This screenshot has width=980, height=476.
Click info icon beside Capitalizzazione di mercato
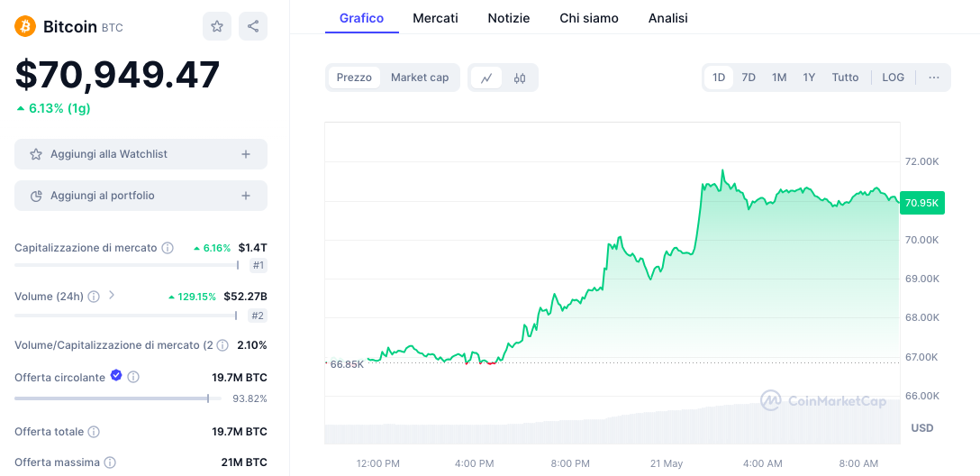(x=168, y=248)
